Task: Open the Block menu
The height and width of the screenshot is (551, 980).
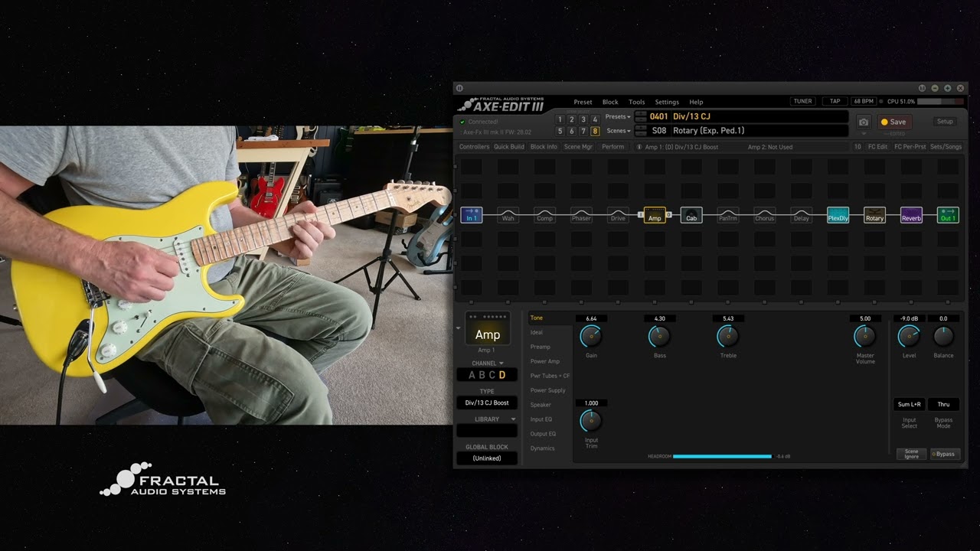Action: 610,102
